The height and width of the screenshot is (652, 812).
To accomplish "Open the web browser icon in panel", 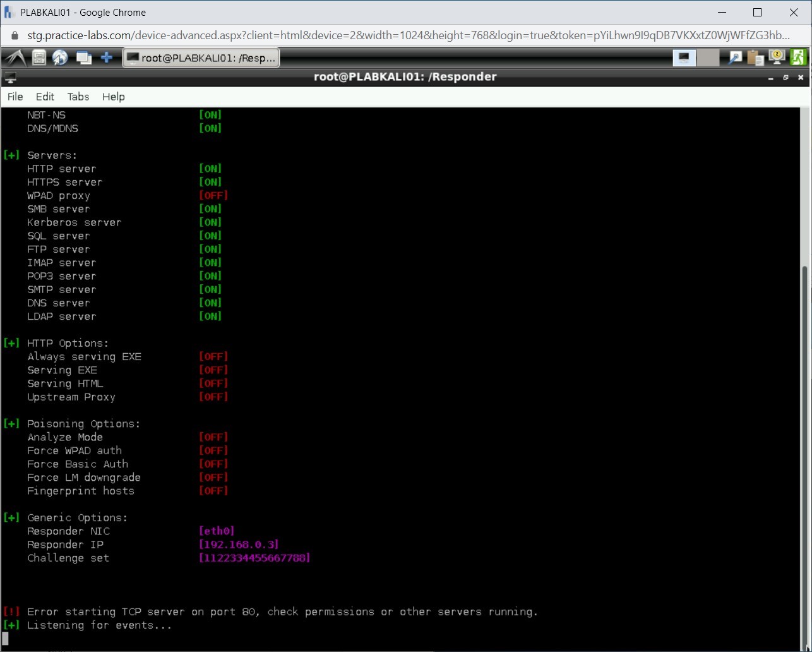I will pos(60,57).
